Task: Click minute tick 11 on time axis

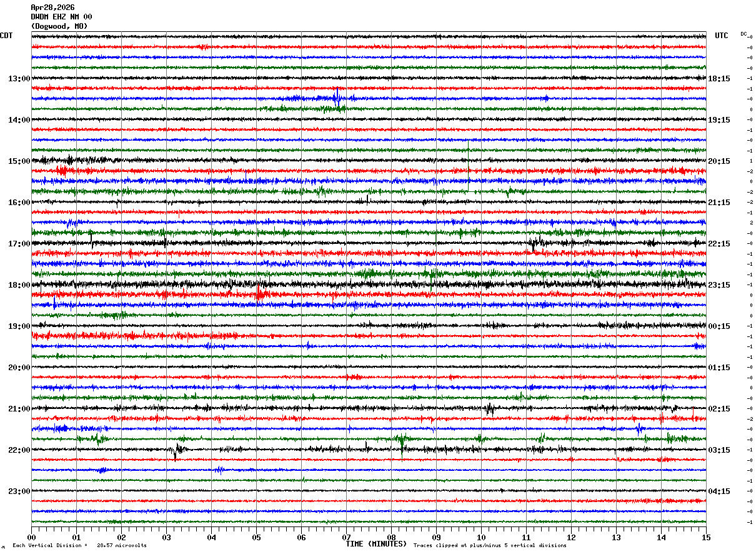Action: tap(526, 537)
